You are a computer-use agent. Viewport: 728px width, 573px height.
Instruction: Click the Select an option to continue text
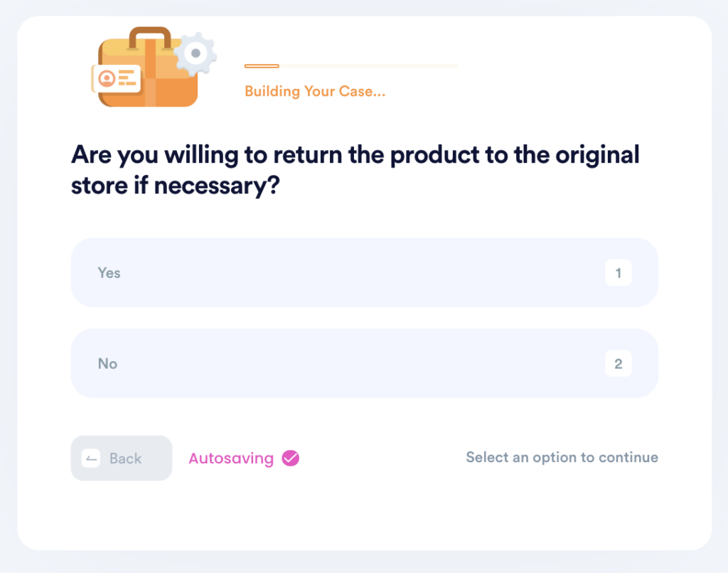pyautogui.click(x=562, y=457)
